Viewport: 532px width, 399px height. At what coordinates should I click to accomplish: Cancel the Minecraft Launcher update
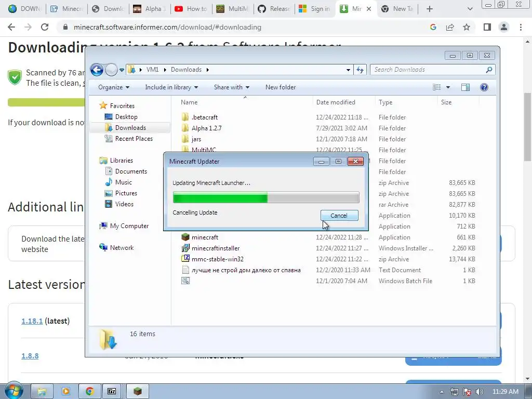coord(339,216)
